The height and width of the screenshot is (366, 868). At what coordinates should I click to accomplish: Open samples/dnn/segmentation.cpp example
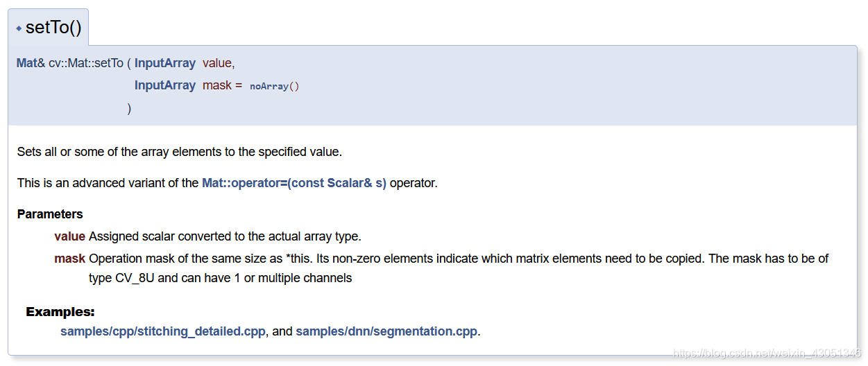pos(386,331)
